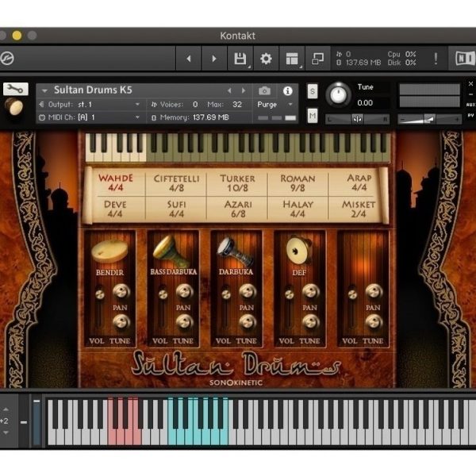Click the Def pan knob
The width and height of the screenshot is (476, 476).
311,292
